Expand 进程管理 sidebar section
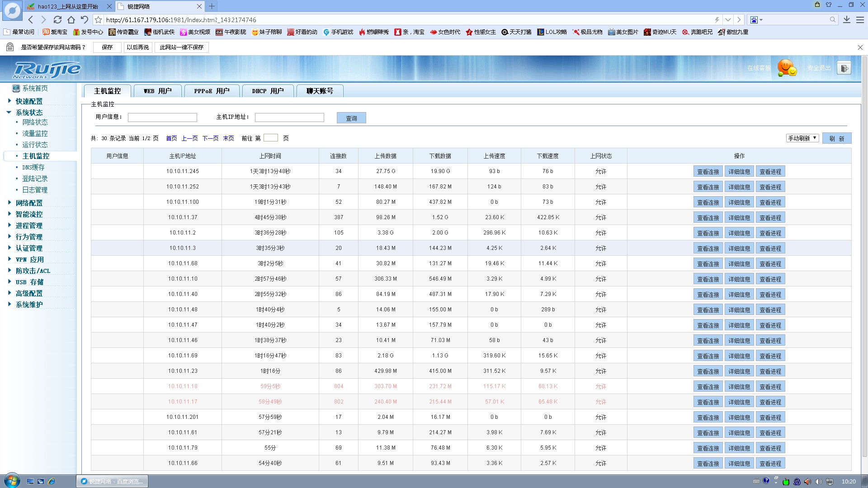 pos(29,225)
